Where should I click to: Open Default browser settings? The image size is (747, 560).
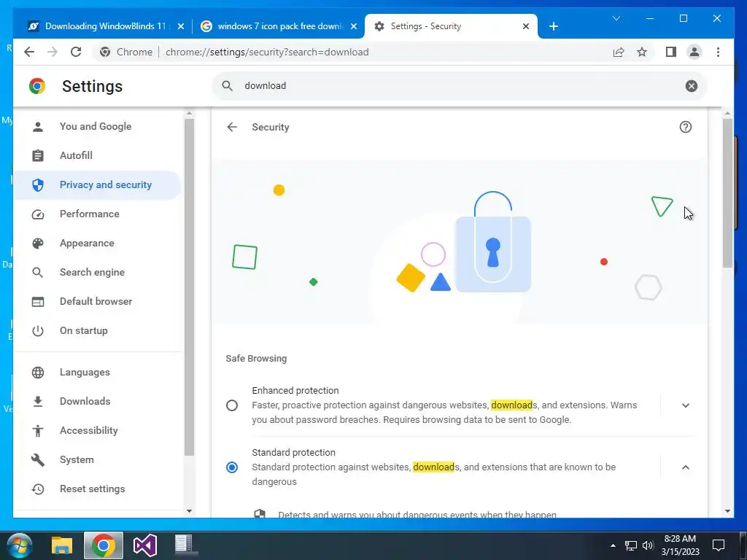pos(97,301)
